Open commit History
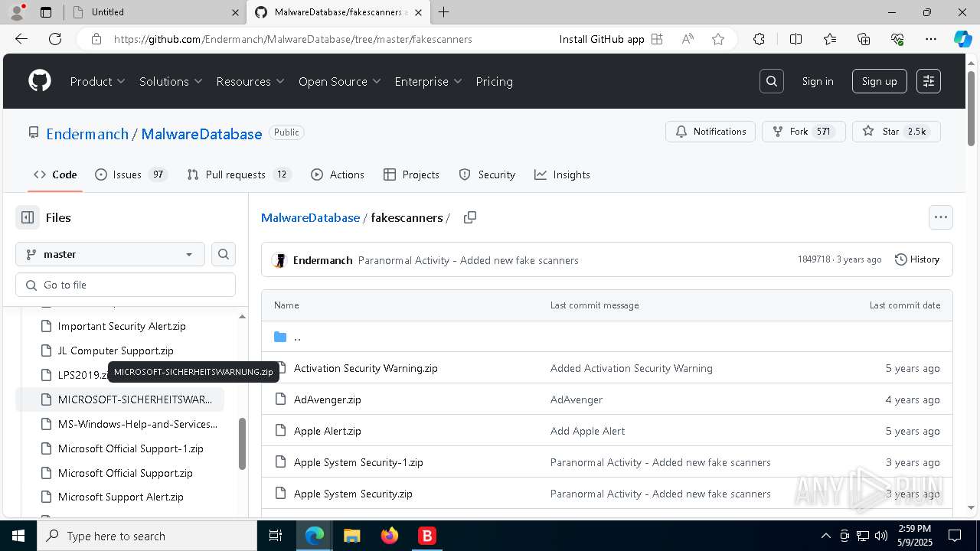980x551 pixels. click(916, 259)
